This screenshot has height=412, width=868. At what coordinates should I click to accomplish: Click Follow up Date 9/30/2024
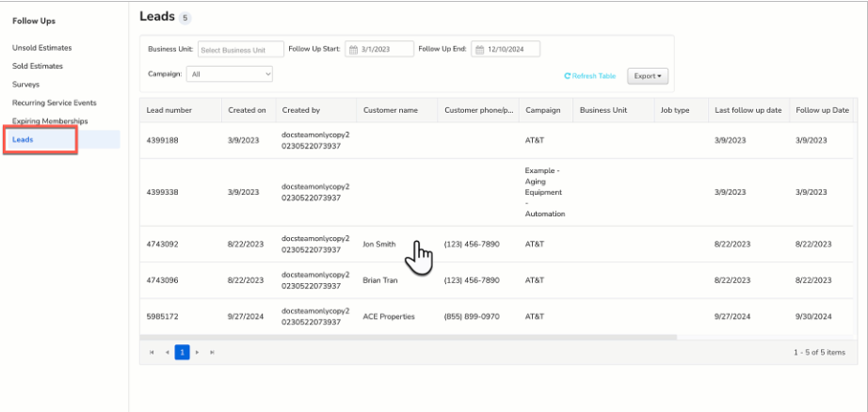[x=814, y=317]
